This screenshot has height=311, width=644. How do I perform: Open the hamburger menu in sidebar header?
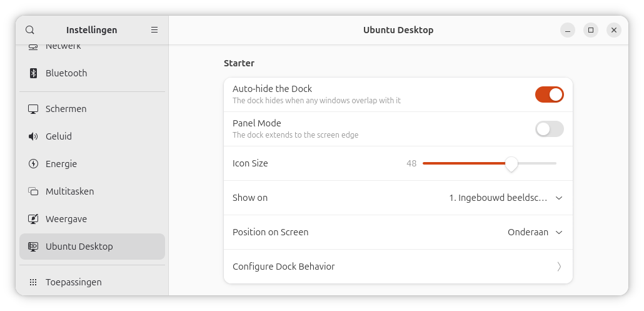154,30
